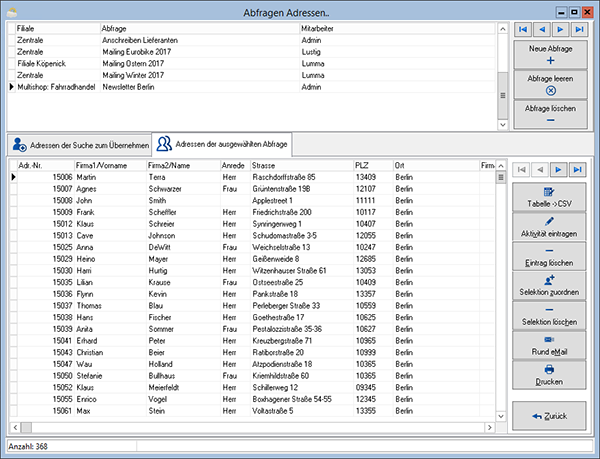The image size is (600, 459).
Task: Select query Mailing Eurobike 2017
Action: 200,52
